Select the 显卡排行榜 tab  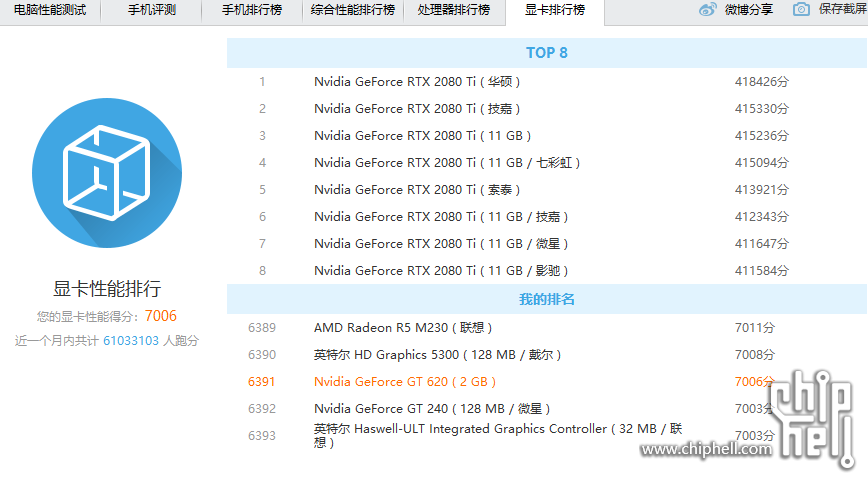pyautogui.click(x=555, y=10)
